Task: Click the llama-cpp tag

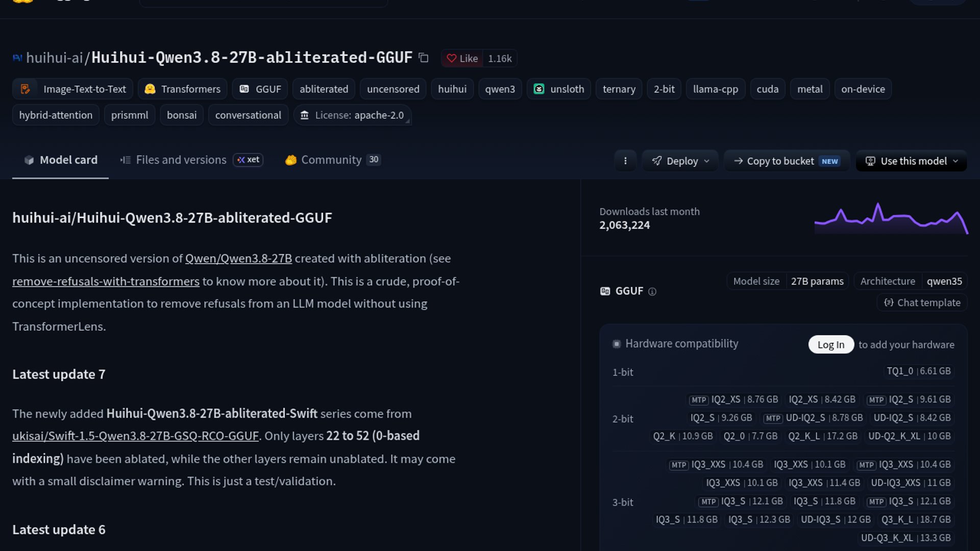Action: (x=715, y=89)
